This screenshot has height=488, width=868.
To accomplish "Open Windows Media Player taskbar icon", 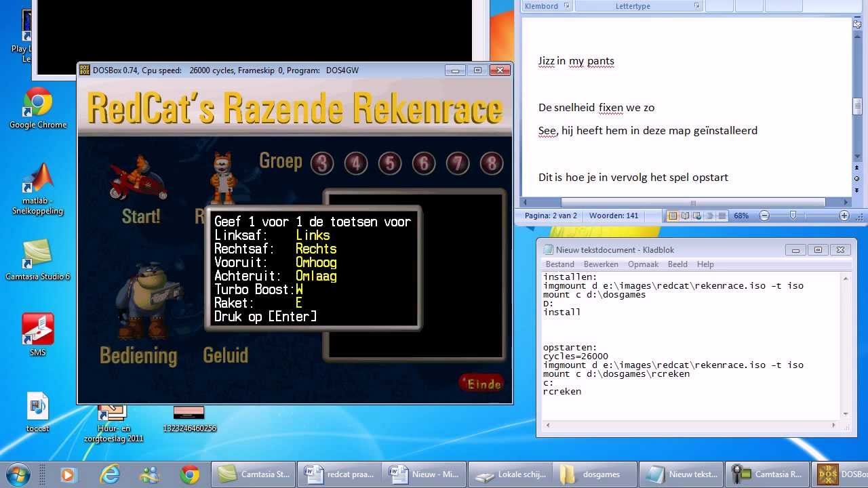I will tap(68, 474).
